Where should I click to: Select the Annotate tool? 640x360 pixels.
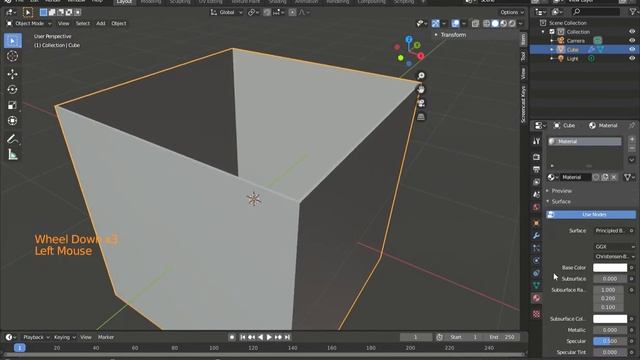pos(13,139)
